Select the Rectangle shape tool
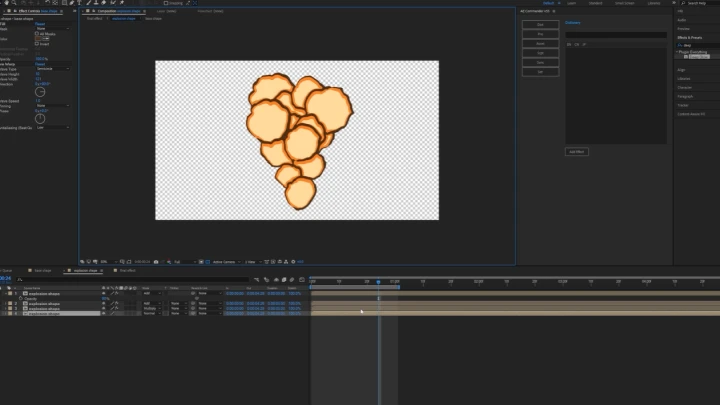Screen dimensions: 720x405 [64, 3]
